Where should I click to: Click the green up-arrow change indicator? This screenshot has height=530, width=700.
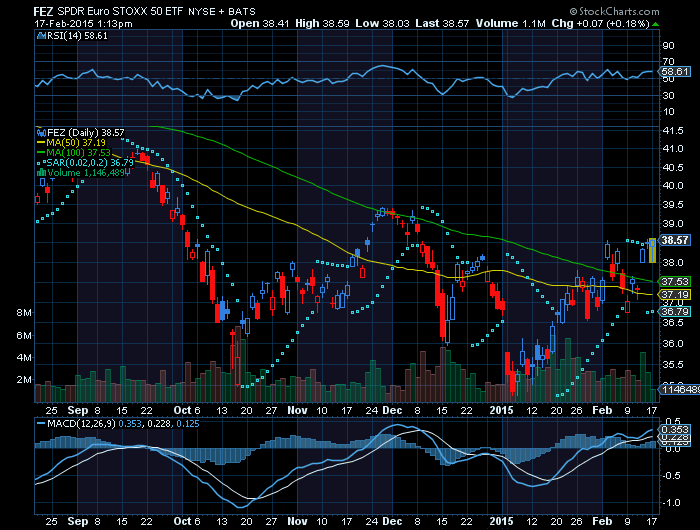coord(655,24)
